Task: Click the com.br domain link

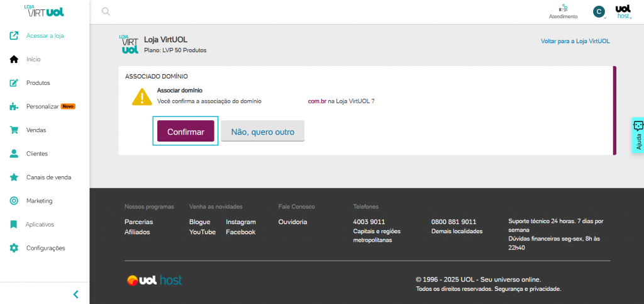Action: point(317,101)
